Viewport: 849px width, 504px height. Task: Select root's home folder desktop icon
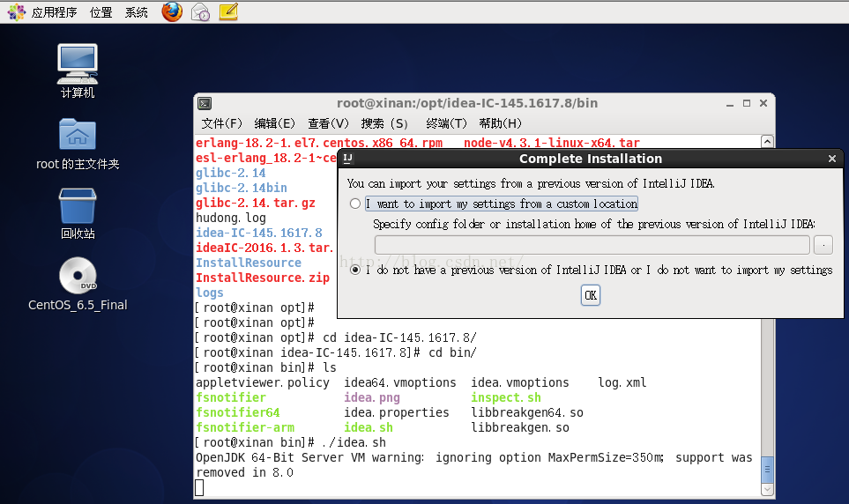click(x=78, y=144)
